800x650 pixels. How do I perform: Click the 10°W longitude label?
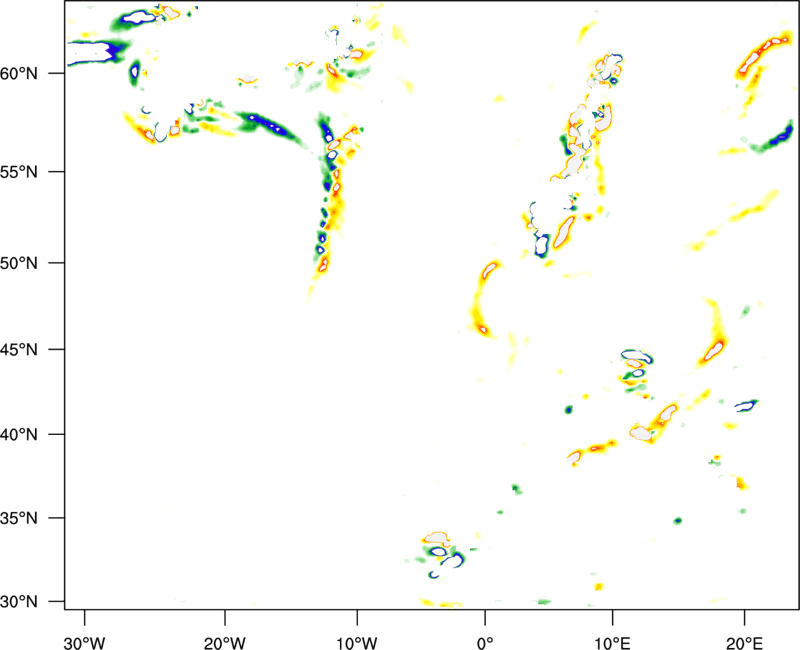click(357, 643)
